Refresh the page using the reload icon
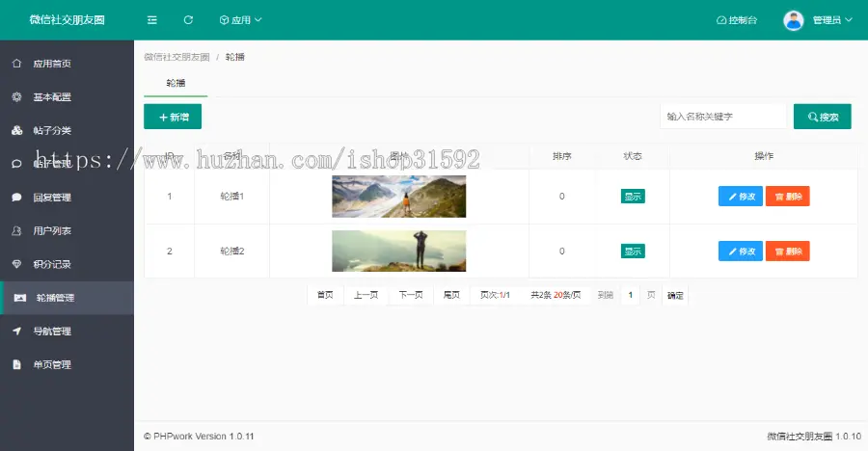868x451 pixels. point(188,20)
